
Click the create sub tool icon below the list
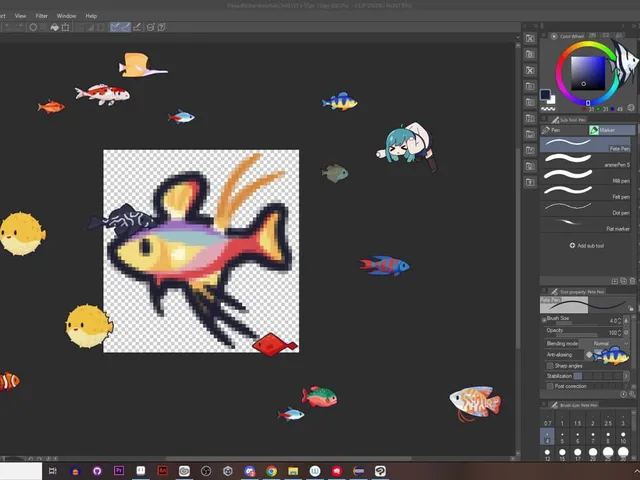[615, 281]
